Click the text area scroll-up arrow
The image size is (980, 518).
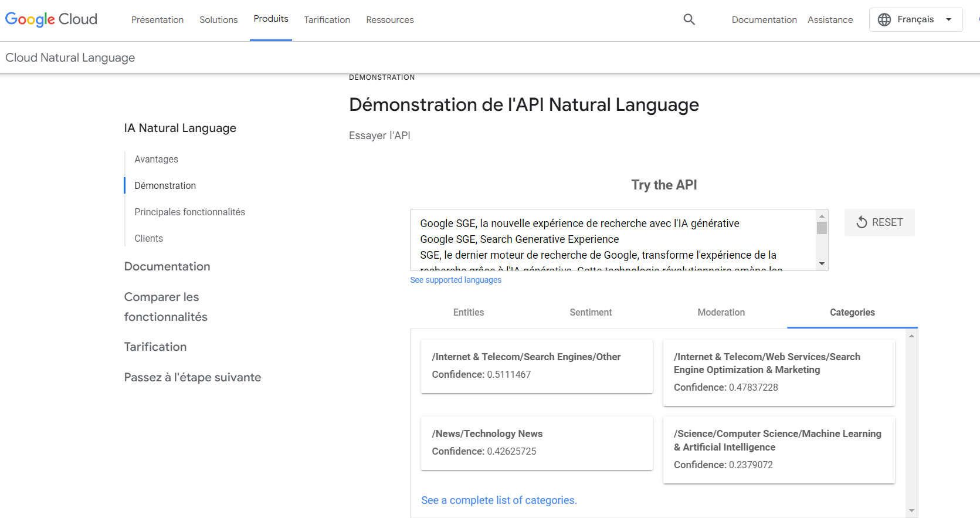click(822, 215)
